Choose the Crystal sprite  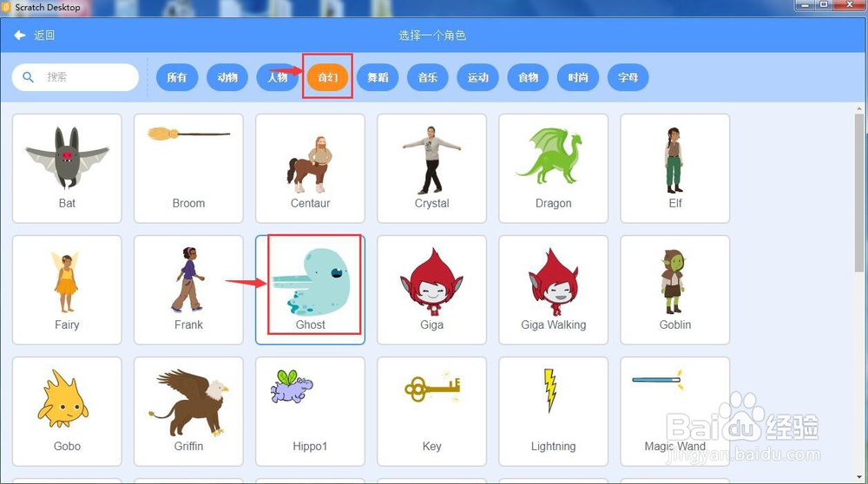(x=431, y=168)
